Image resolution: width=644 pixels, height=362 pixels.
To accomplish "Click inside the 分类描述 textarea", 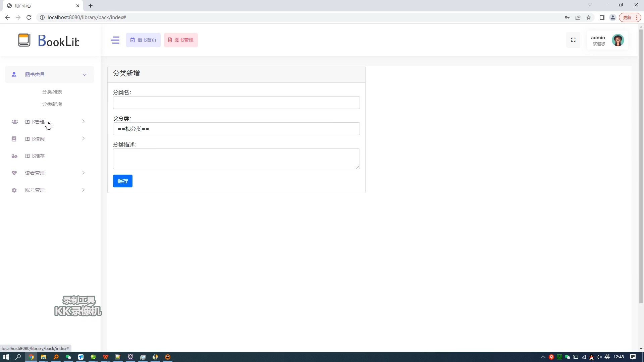I will tap(236, 159).
